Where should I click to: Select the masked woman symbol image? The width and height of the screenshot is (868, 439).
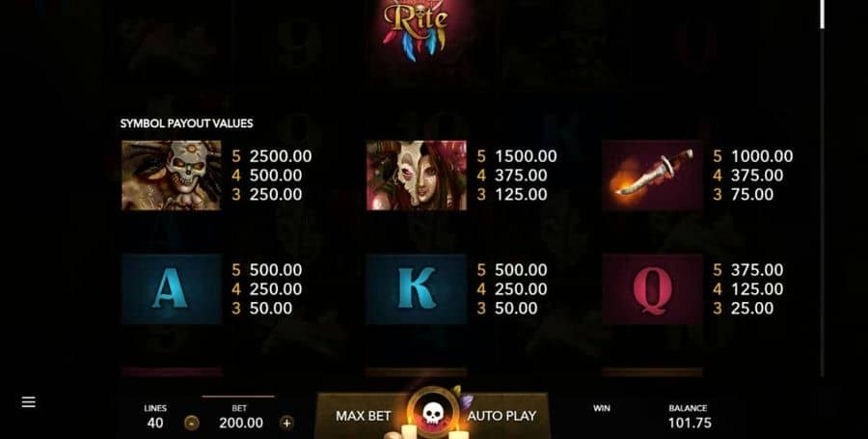point(417,175)
